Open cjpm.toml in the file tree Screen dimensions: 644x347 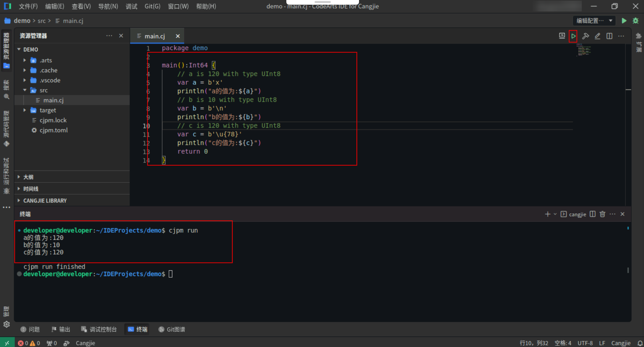[53, 130]
